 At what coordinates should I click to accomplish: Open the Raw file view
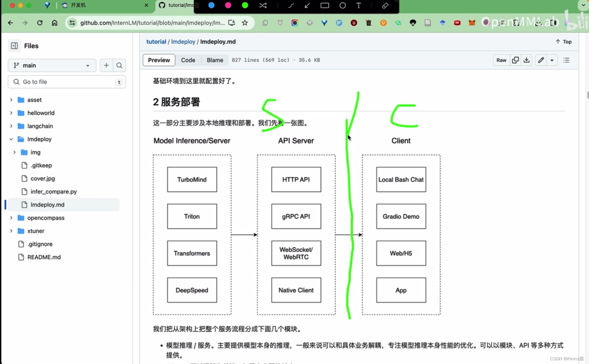coord(501,60)
